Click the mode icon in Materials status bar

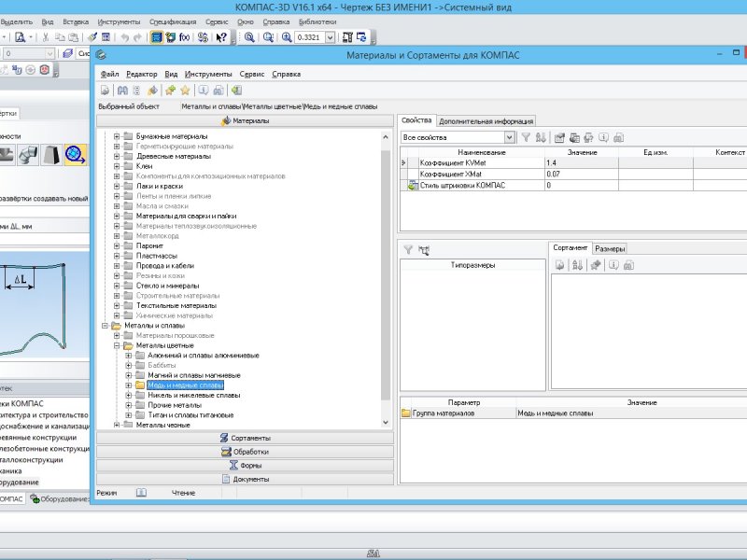coord(142,493)
